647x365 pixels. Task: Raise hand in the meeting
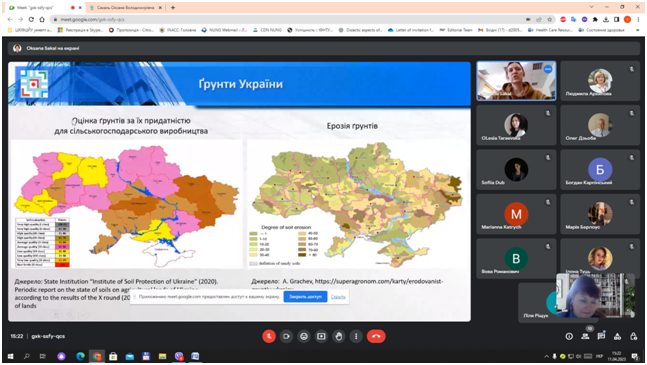339,337
